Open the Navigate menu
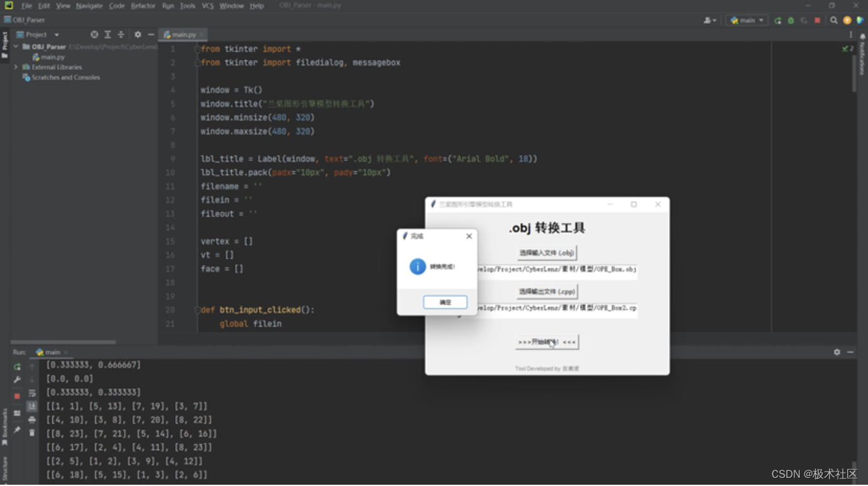The image size is (868, 486). (x=89, y=6)
